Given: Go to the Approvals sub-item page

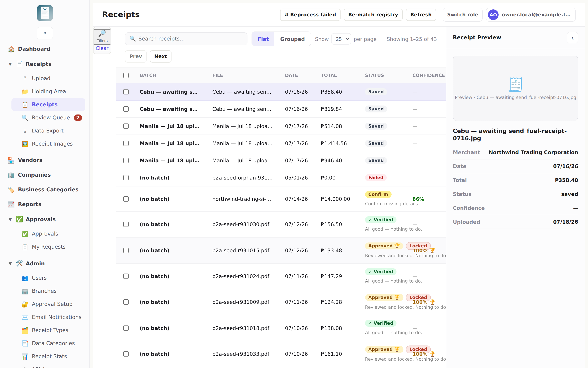Looking at the screenshot, I should [48, 234].
